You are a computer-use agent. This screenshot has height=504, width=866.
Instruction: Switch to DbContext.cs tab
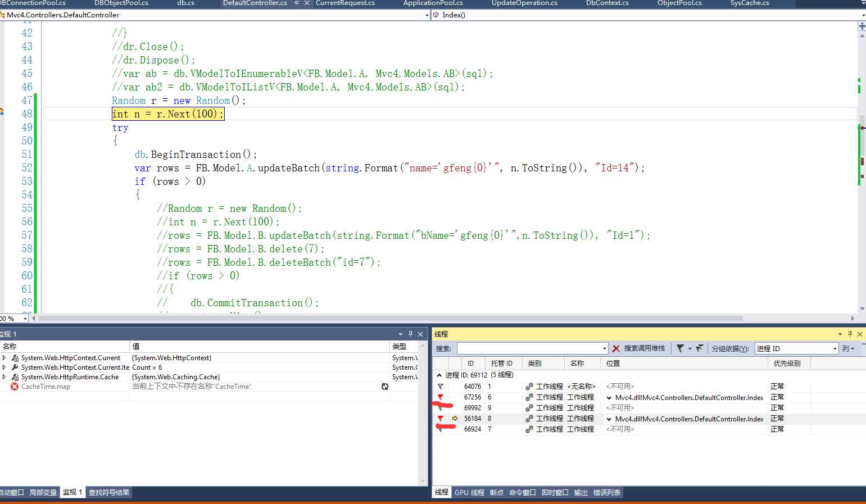(607, 3)
